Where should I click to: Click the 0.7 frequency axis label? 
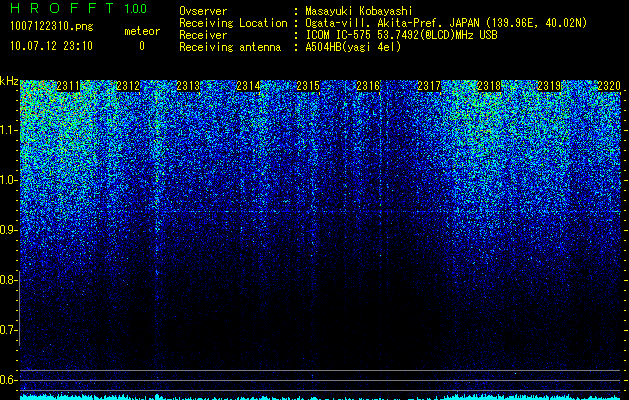(x=7, y=330)
